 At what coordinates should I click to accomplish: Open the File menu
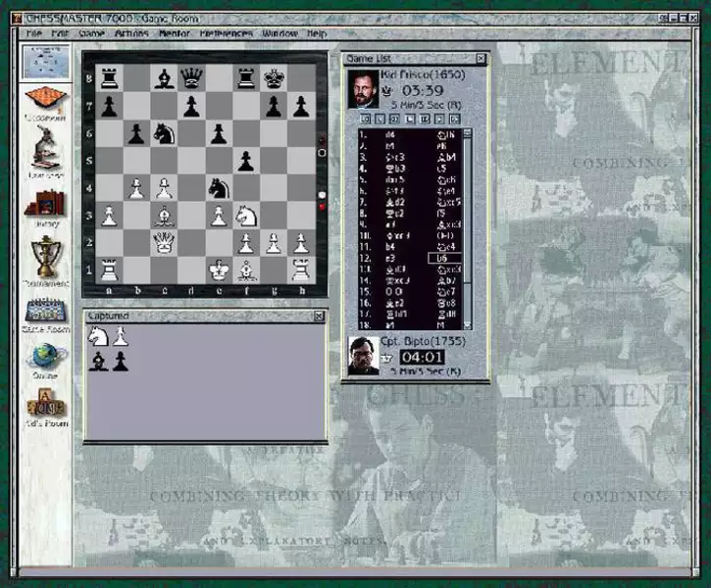[34, 33]
